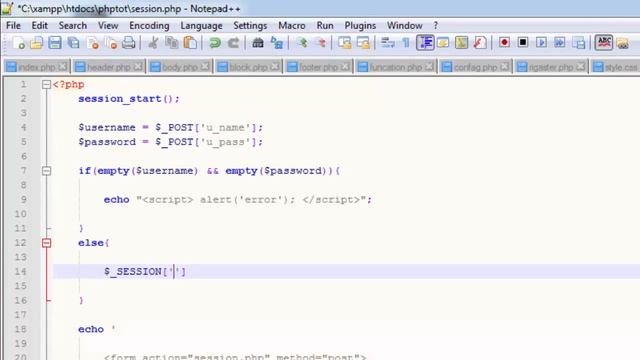Viewport: 640px width, 360px height.
Task: Switch to the footer.php tab
Action: click(x=318, y=67)
